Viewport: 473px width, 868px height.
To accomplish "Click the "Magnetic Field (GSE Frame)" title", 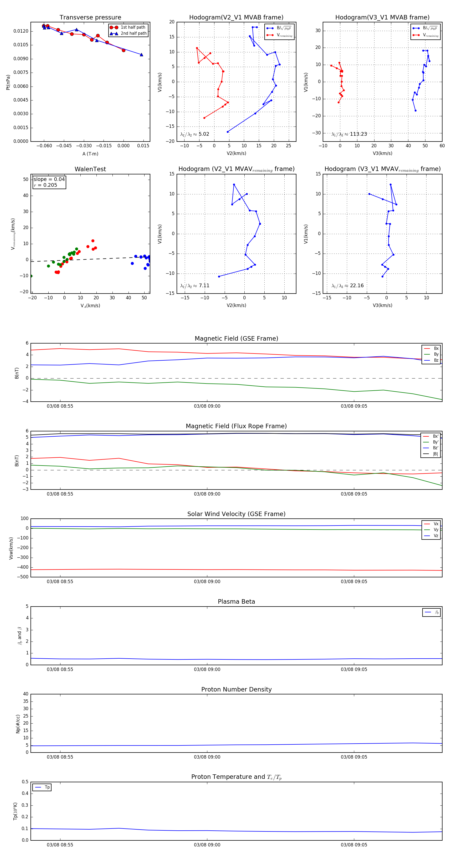I will [236, 339].
